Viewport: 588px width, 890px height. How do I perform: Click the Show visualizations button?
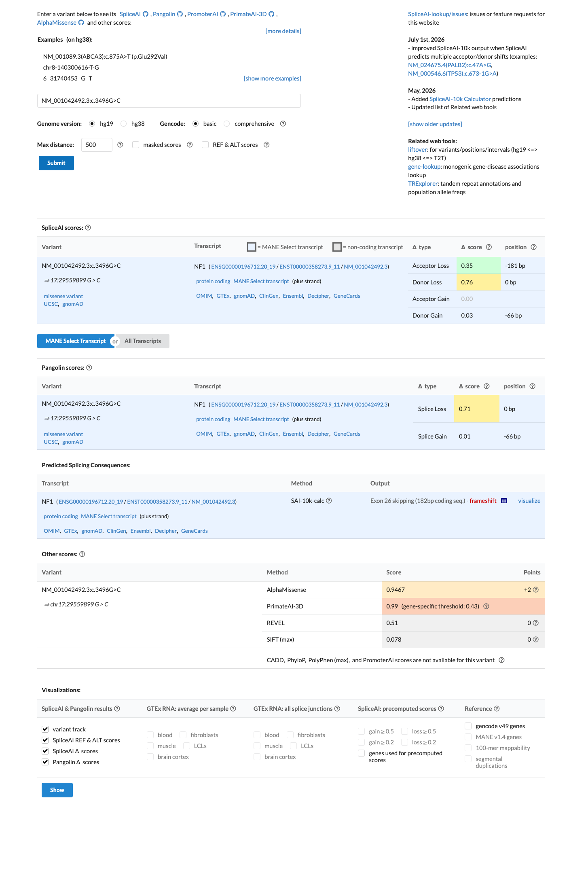tap(57, 790)
